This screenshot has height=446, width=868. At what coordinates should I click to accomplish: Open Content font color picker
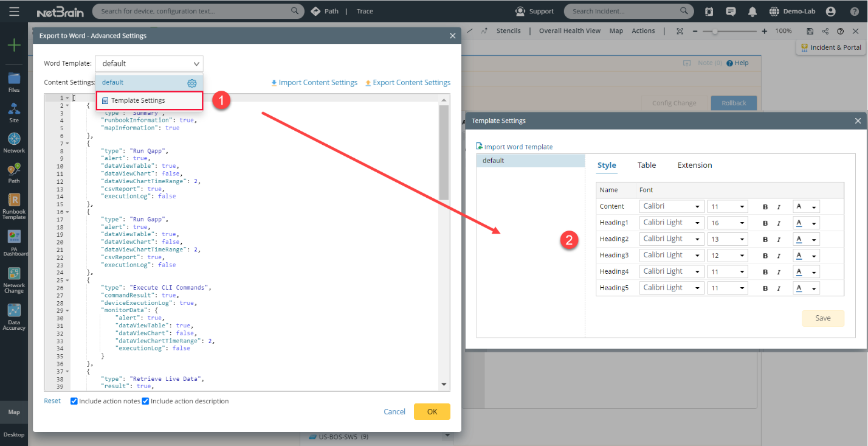point(806,207)
